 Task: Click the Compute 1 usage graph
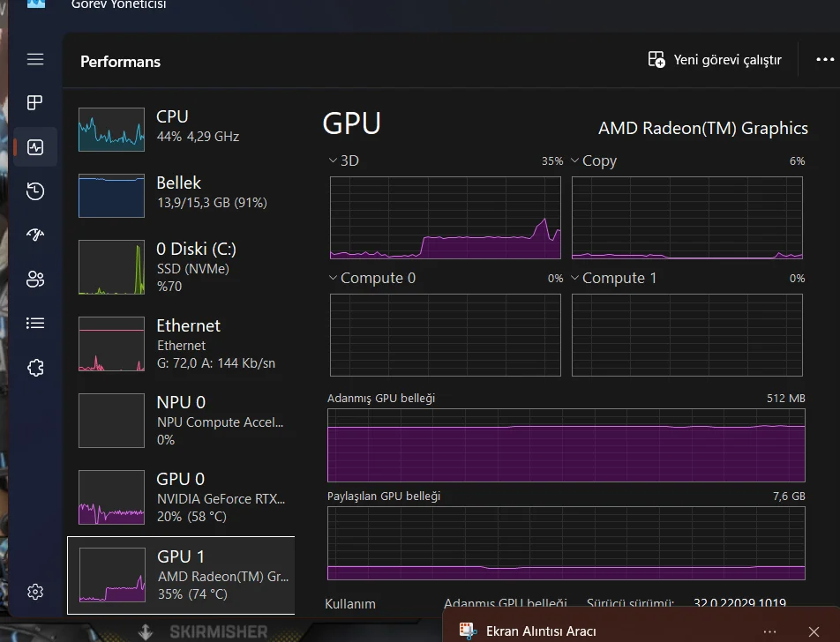coord(687,335)
